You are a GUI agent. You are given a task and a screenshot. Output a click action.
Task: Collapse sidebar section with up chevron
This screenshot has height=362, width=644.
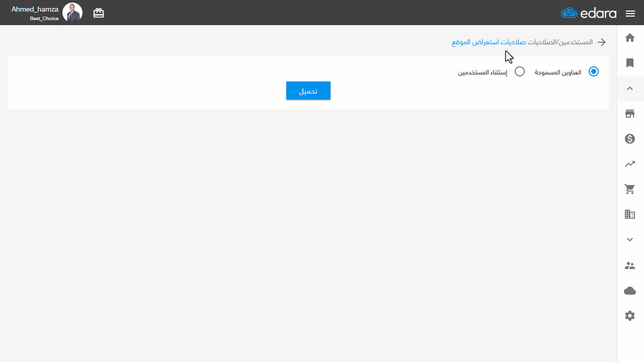point(630,88)
